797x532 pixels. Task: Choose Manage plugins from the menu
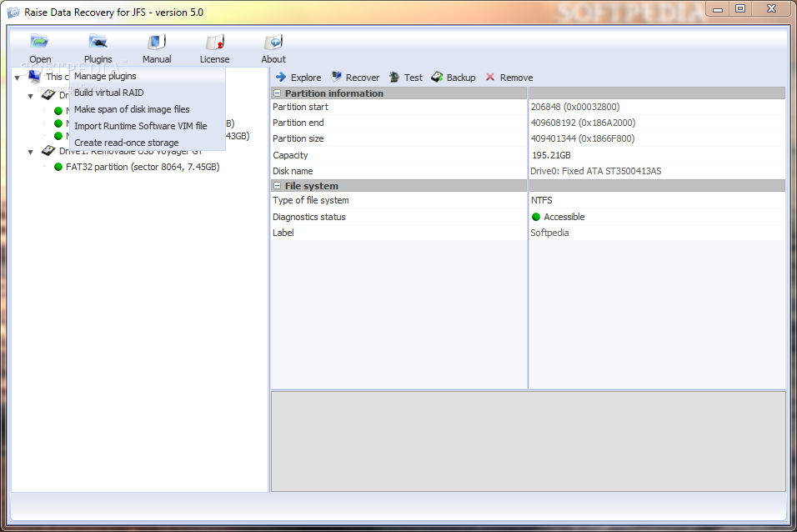pos(148,76)
